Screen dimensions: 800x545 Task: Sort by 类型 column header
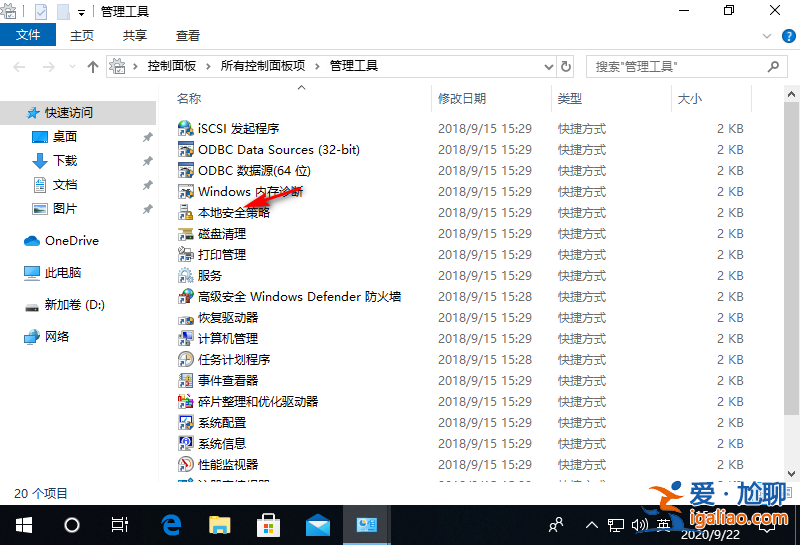pyautogui.click(x=569, y=98)
